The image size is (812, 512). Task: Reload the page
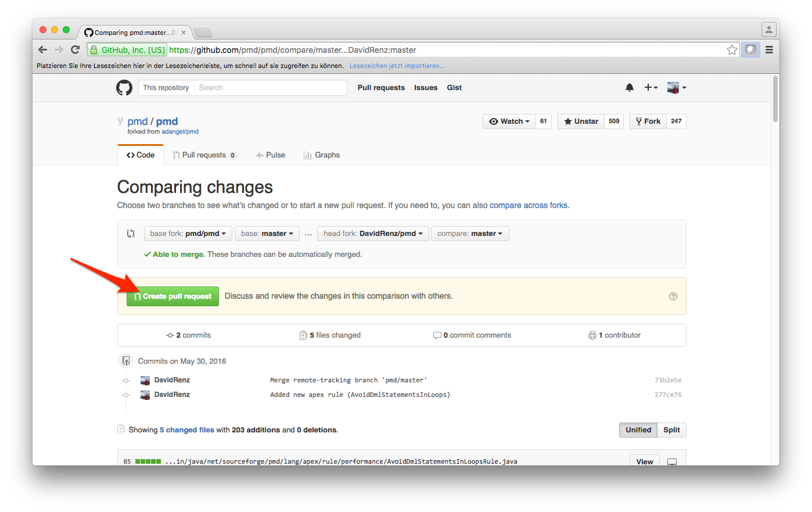coord(75,50)
